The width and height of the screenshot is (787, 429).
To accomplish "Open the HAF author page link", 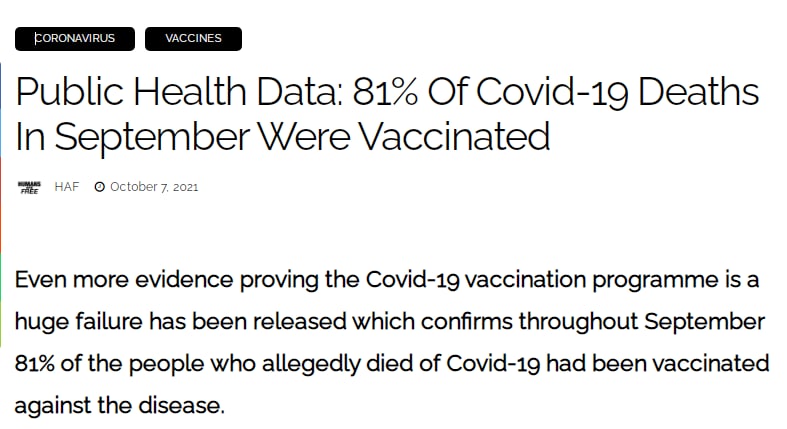I will tap(67, 187).
